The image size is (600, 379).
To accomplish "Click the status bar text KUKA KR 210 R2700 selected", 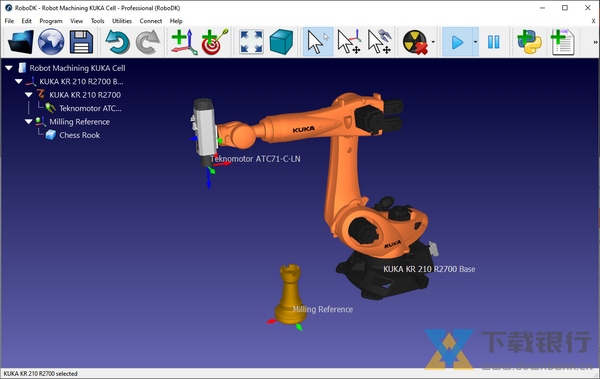I will click(x=41, y=374).
